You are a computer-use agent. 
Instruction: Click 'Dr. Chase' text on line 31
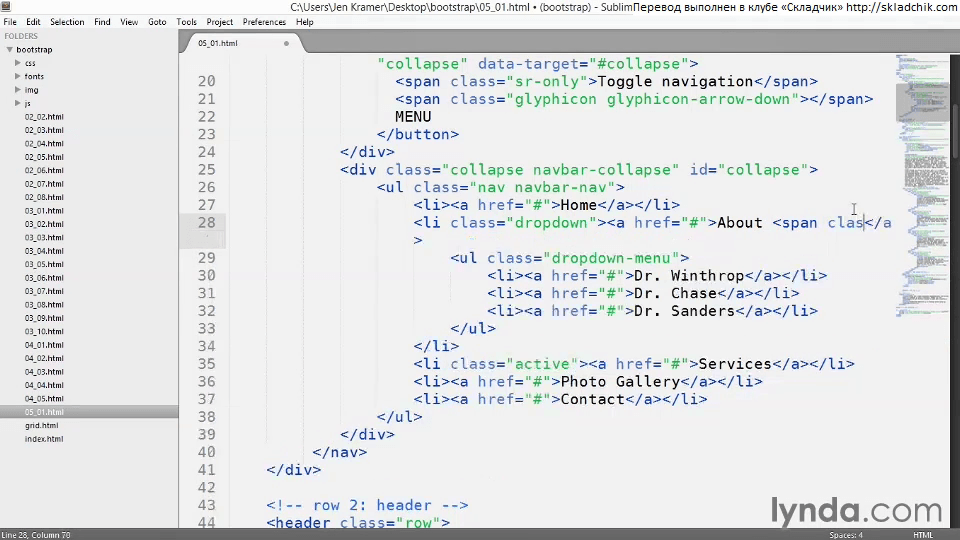point(675,293)
